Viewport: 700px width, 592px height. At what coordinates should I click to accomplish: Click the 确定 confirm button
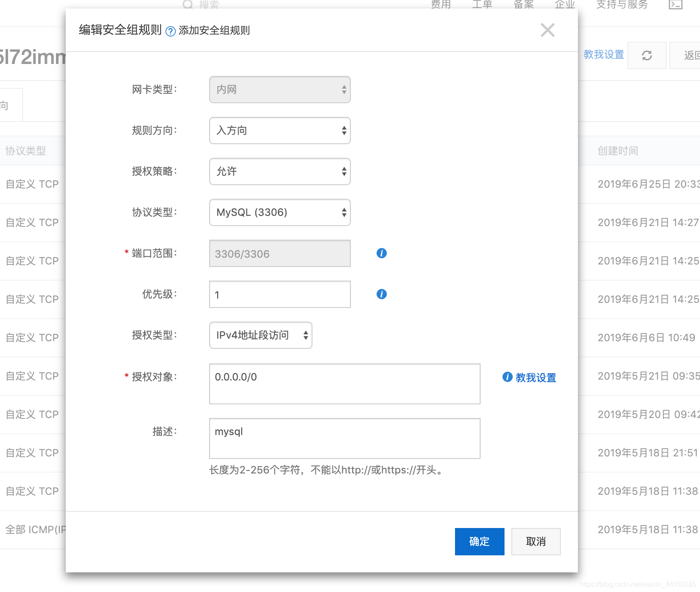pos(480,542)
